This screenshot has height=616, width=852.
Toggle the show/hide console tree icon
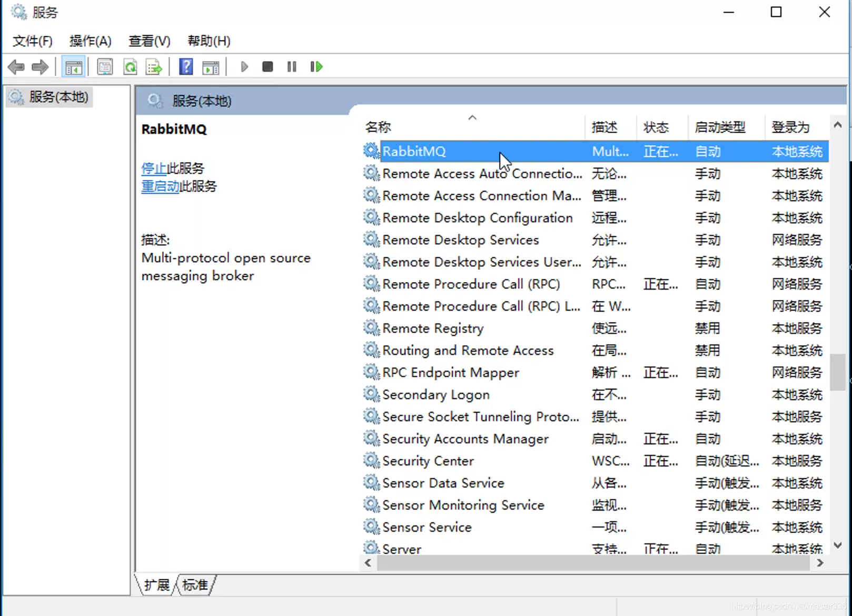73,67
